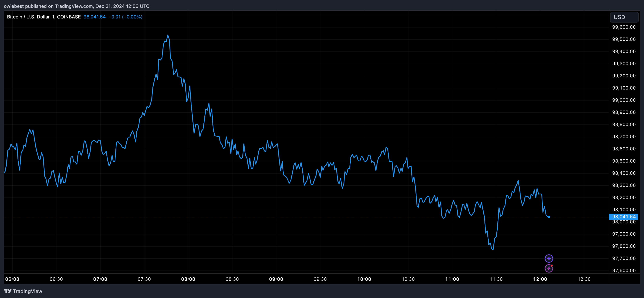The height and width of the screenshot is (298, 644).
Task: Click the 07:00 time axis label
Action: click(x=100, y=279)
